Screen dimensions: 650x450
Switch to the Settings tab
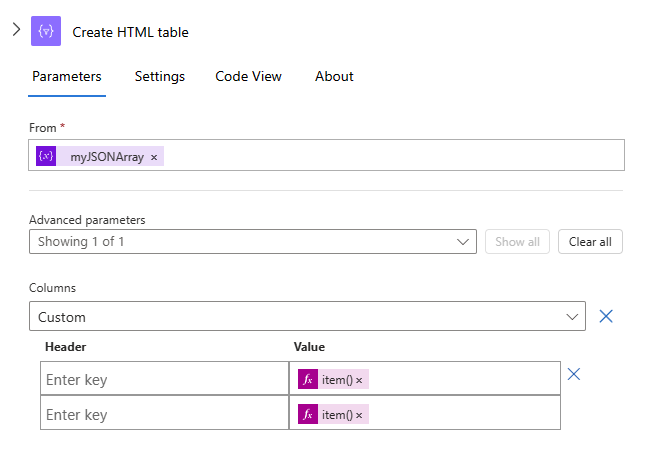point(160,76)
